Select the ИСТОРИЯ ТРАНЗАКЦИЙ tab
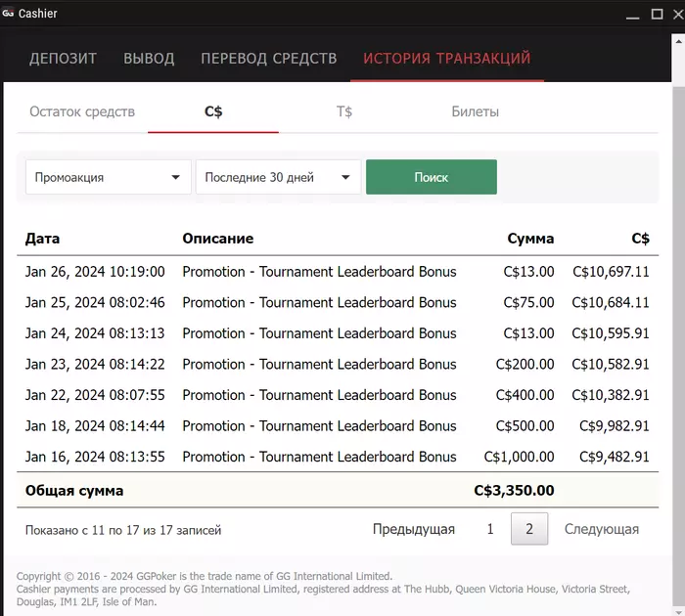The height and width of the screenshot is (616, 685). click(447, 58)
